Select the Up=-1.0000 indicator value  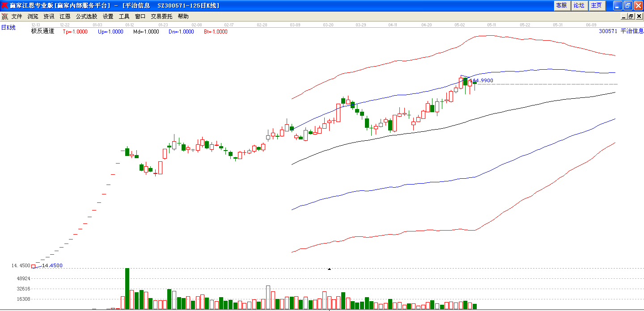(110, 32)
